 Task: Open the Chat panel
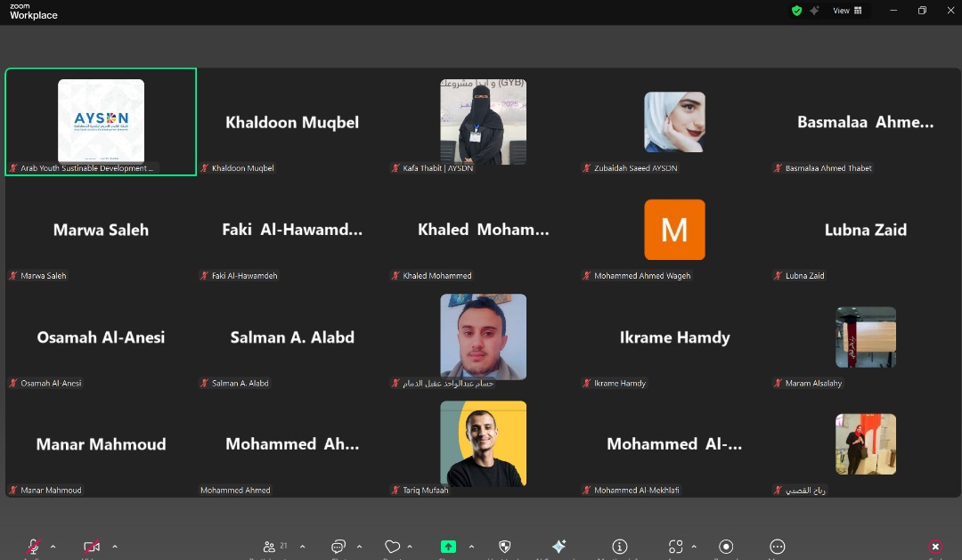tap(338, 547)
